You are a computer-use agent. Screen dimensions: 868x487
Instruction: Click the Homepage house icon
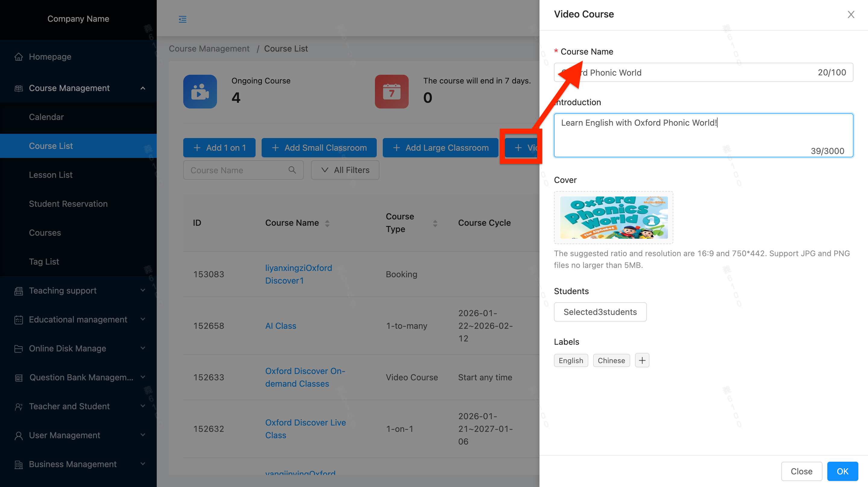point(18,57)
